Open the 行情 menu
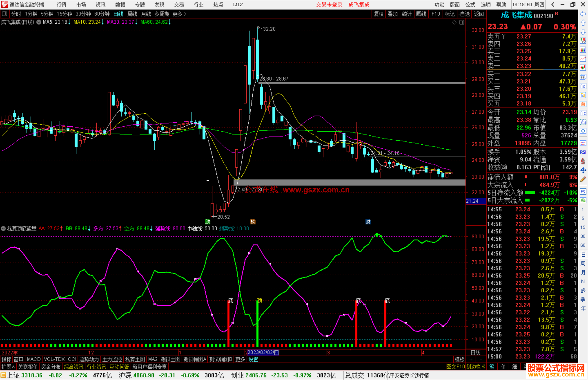 (62, 5)
